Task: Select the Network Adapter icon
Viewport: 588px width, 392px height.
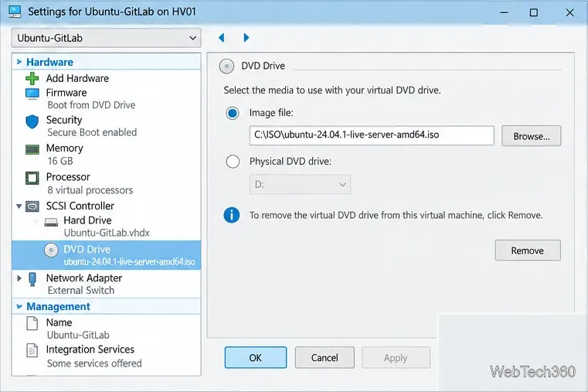Action: point(32,279)
